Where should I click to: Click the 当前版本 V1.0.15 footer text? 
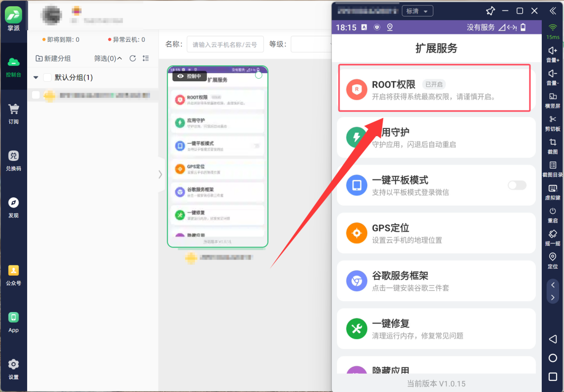pyautogui.click(x=436, y=383)
